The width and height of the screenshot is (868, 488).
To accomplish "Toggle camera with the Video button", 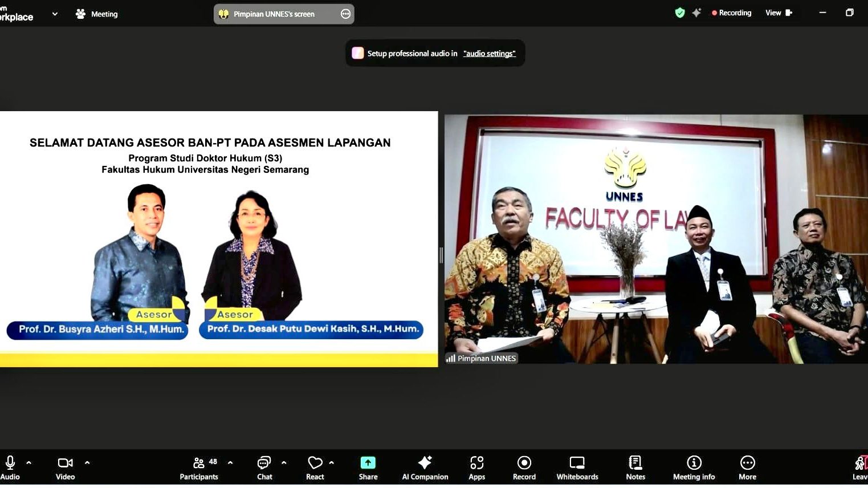I will (66, 467).
